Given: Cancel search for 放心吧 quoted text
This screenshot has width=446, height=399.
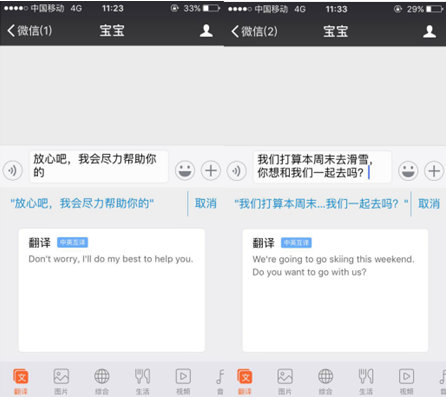Looking at the screenshot, I should (206, 203).
